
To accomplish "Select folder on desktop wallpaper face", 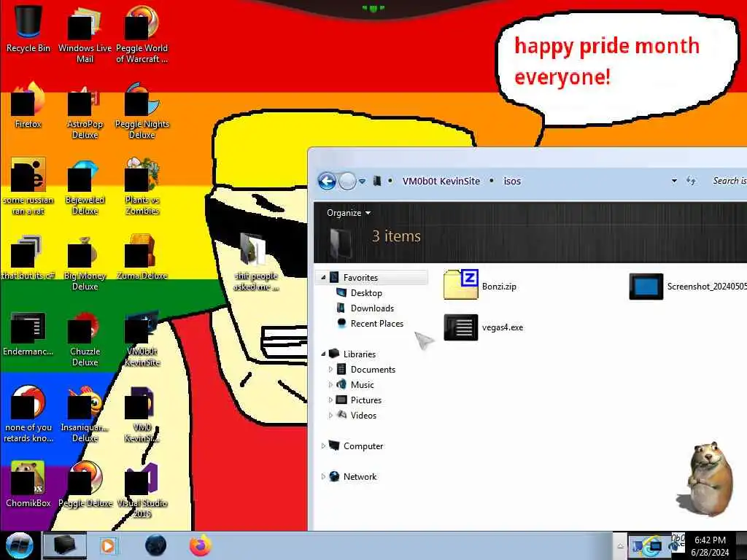I will tap(255, 261).
